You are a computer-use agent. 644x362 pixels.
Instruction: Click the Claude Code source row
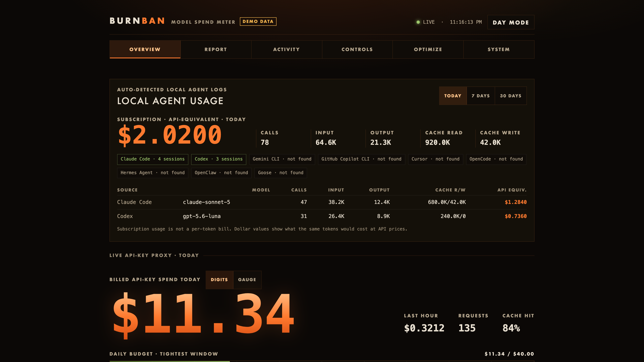[322, 202]
